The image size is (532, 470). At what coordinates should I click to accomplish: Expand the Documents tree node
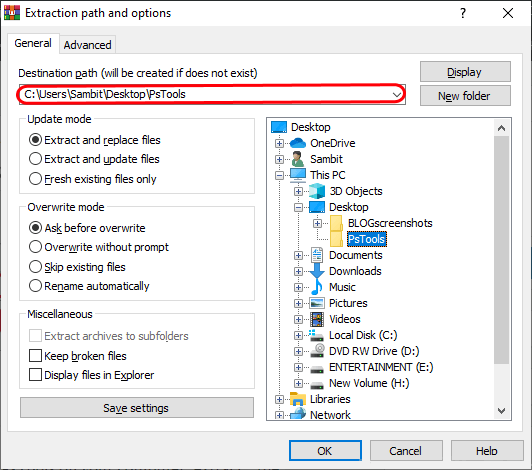click(x=298, y=256)
